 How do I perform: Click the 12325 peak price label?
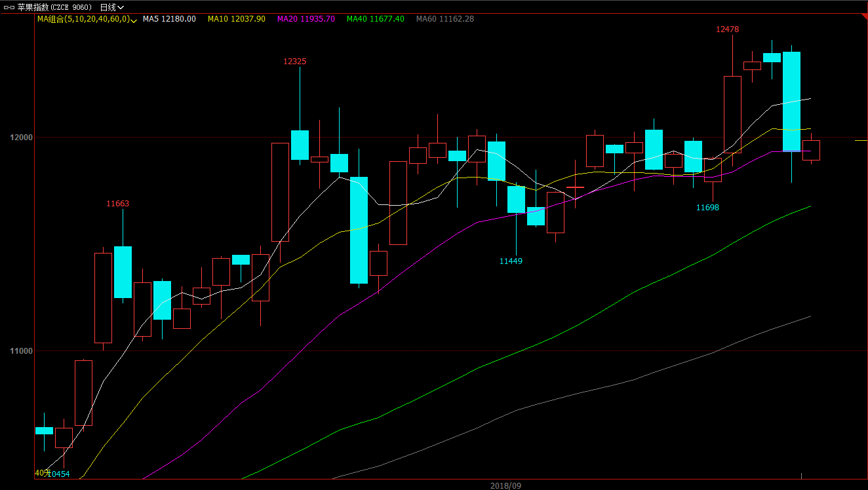point(294,62)
